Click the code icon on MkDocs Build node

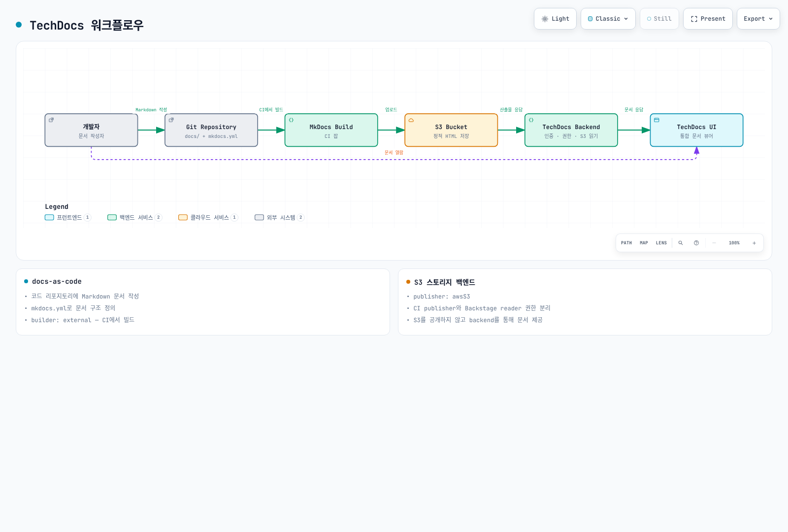coord(291,120)
